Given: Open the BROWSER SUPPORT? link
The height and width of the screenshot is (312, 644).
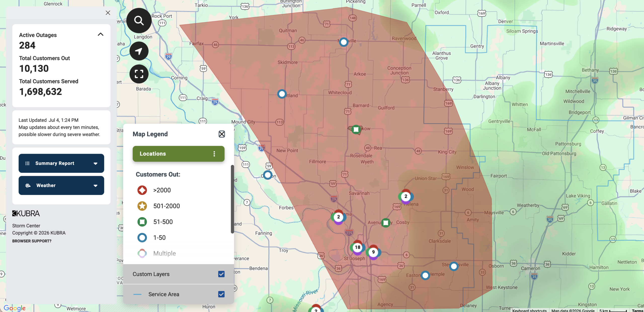Looking at the screenshot, I should pyautogui.click(x=32, y=241).
